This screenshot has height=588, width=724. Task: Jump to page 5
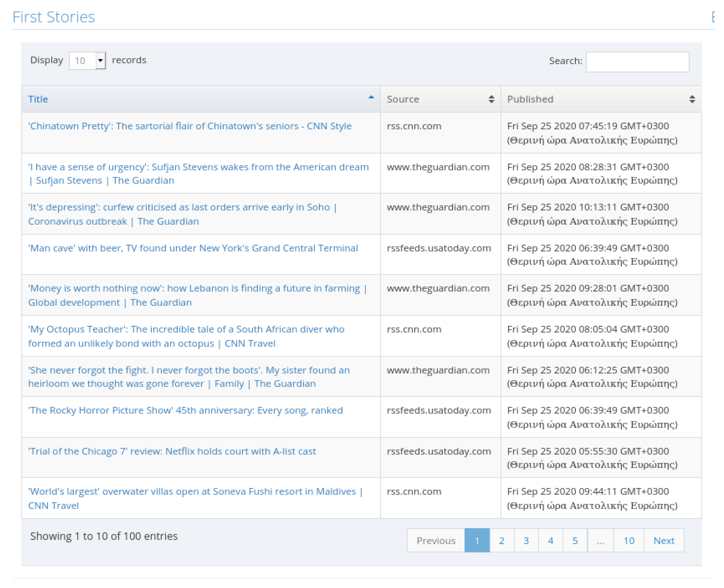pos(575,540)
